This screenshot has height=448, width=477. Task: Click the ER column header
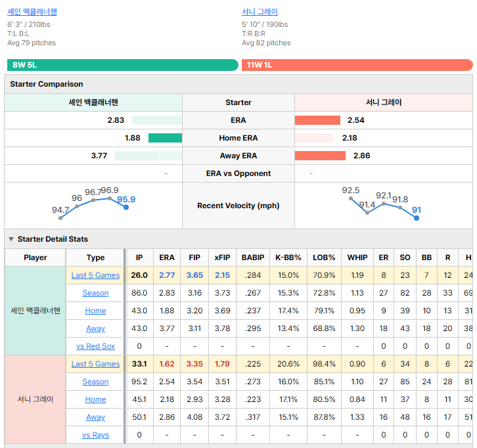pos(384,258)
